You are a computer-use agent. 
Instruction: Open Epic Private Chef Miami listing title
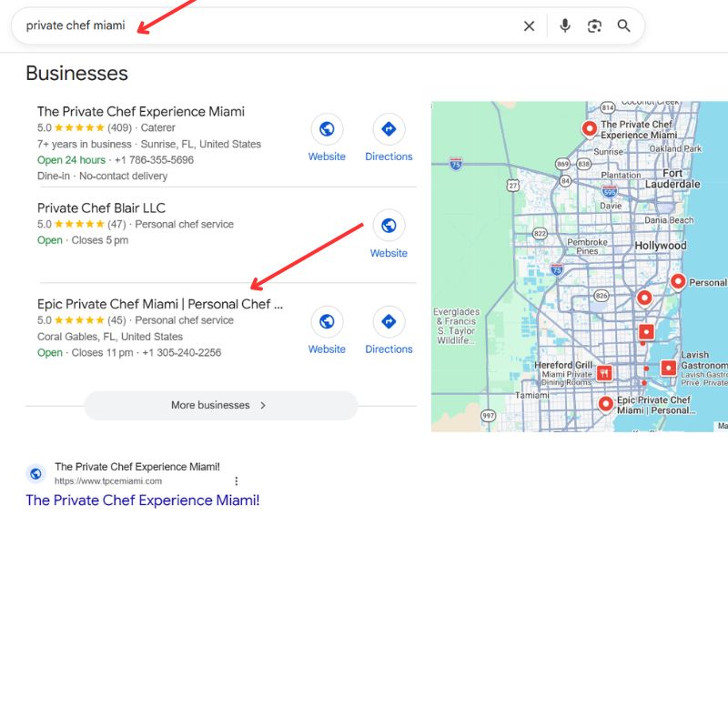[160, 304]
